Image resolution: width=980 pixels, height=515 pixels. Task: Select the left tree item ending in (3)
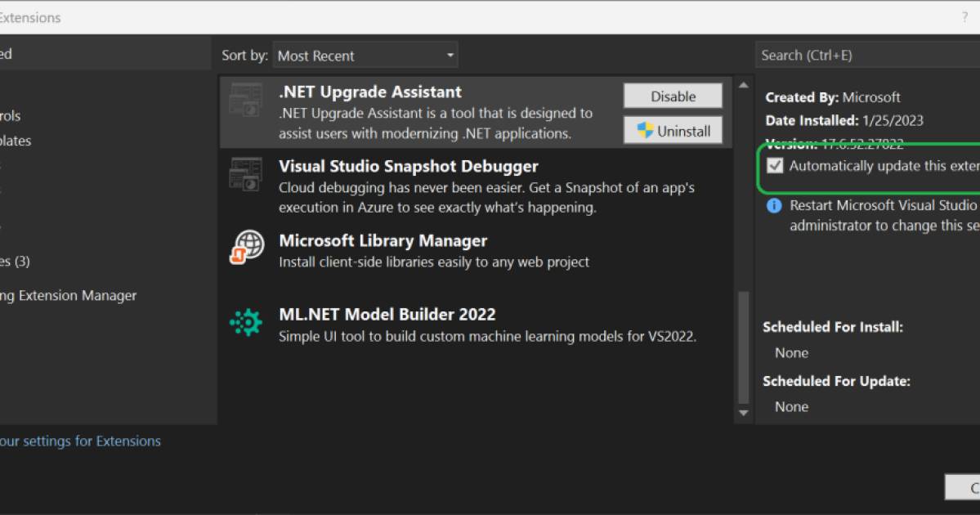[x=15, y=262]
